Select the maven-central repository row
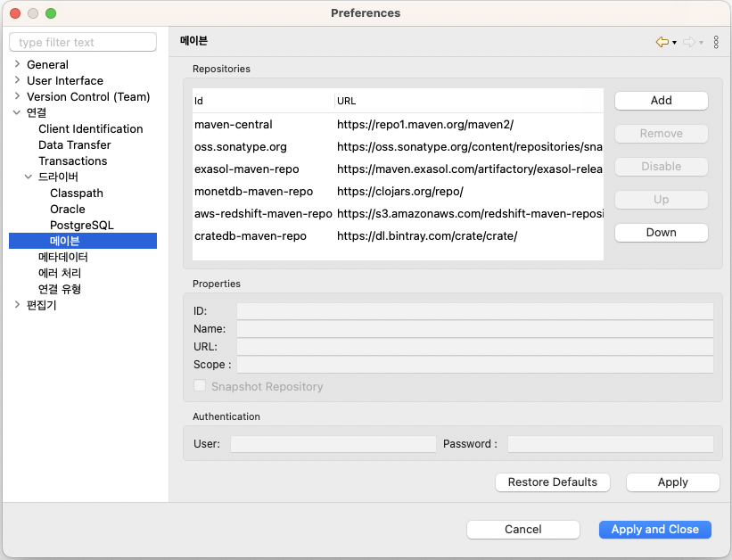 click(x=234, y=125)
